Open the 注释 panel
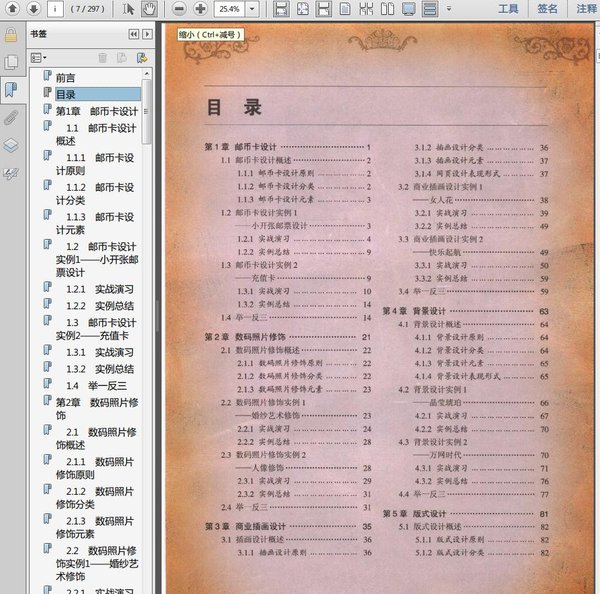The width and height of the screenshot is (600, 594). [585, 9]
